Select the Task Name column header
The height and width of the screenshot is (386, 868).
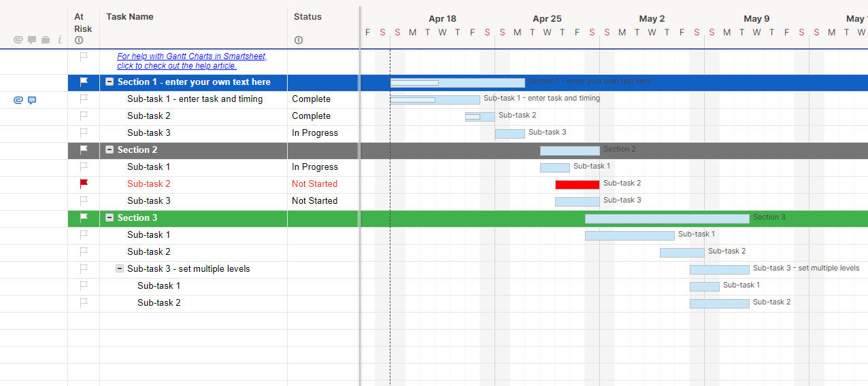pyautogui.click(x=130, y=17)
